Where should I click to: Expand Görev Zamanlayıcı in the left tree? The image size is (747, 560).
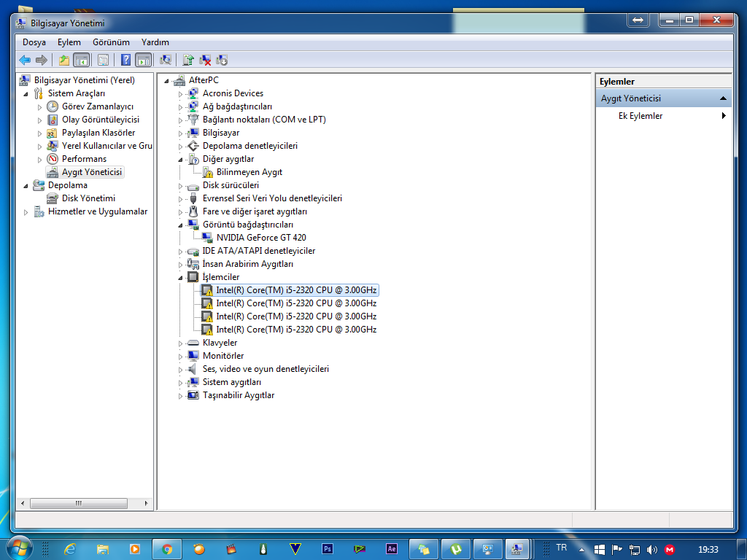point(39,107)
